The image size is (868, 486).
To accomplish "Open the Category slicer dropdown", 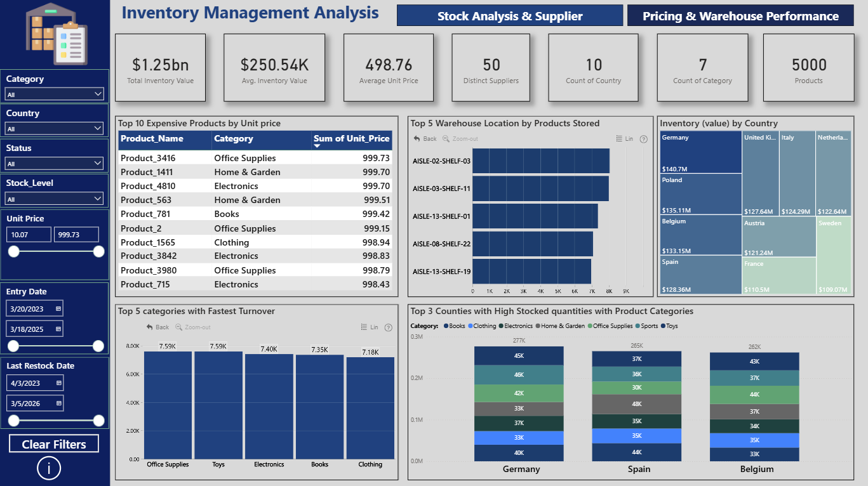I will [x=55, y=94].
